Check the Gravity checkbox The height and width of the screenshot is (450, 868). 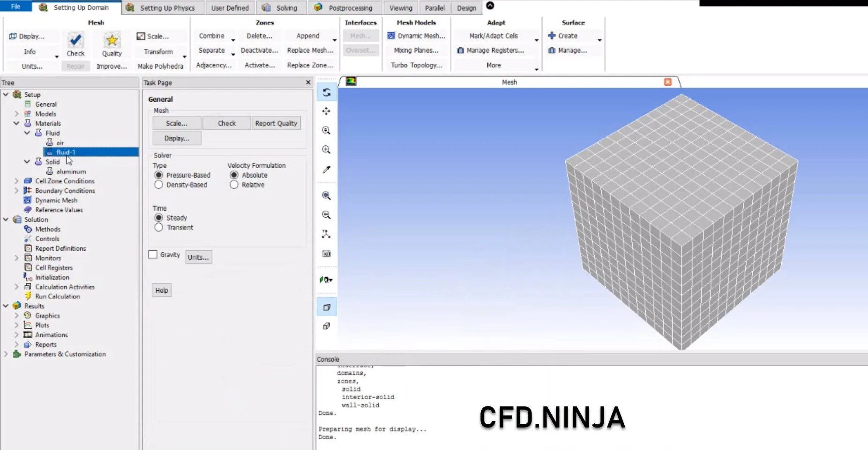click(153, 254)
